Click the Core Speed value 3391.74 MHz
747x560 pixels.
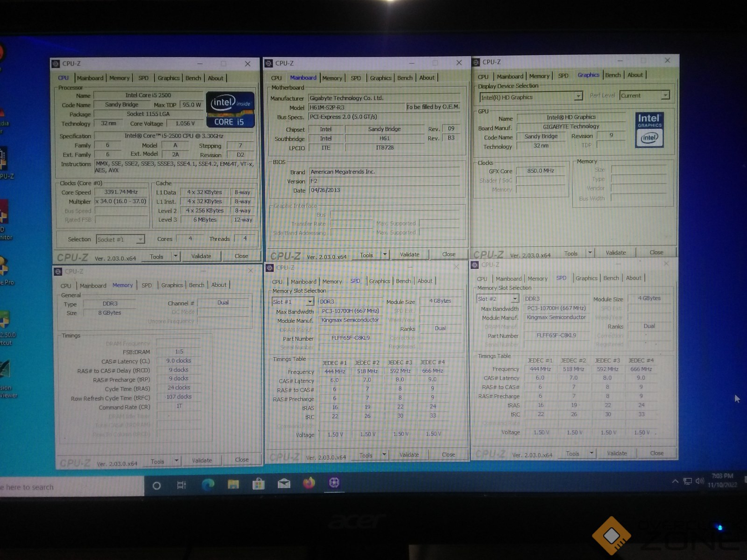tap(121, 192)
